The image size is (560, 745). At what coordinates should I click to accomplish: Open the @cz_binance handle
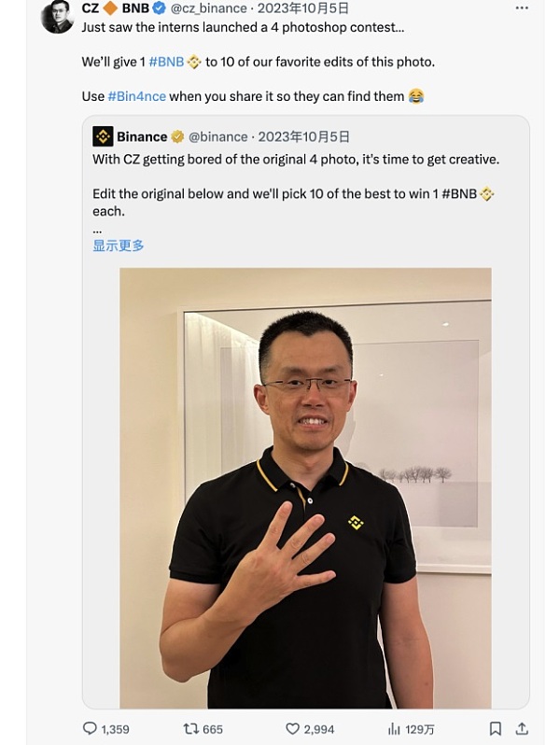[208, 8]
